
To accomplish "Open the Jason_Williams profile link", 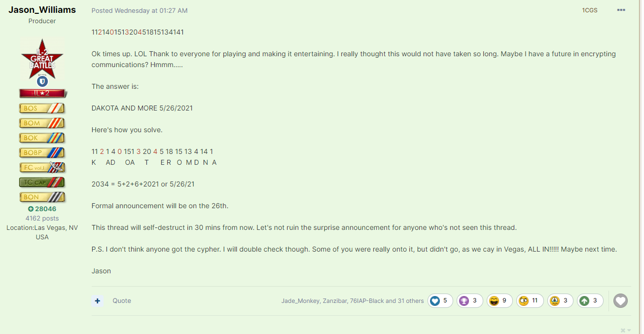I will [x=42, y=10].
